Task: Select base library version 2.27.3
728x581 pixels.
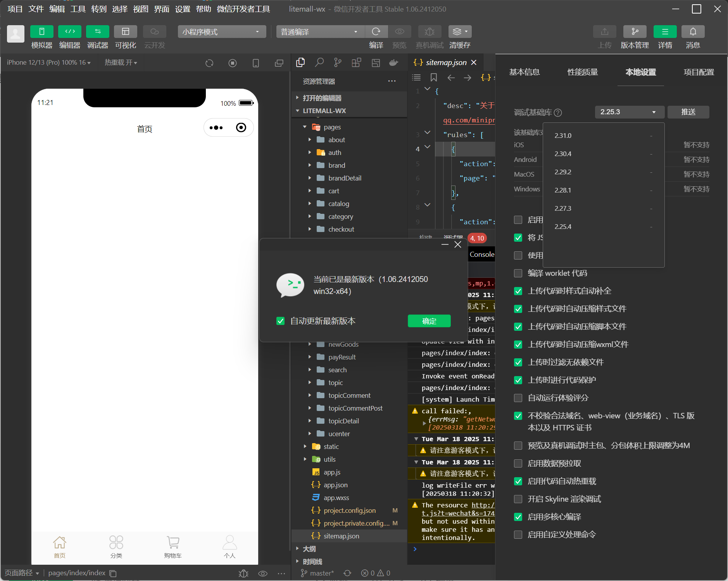Action: (603, 208)
